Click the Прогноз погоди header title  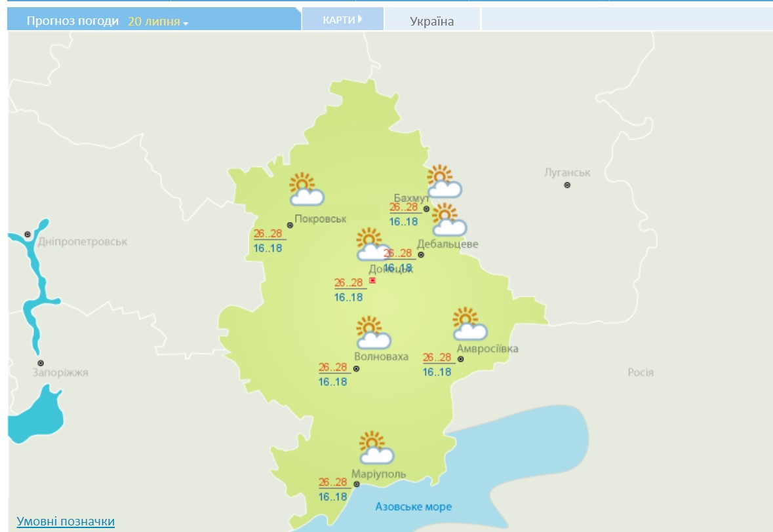pyautogui.click(x=73, y=21)
